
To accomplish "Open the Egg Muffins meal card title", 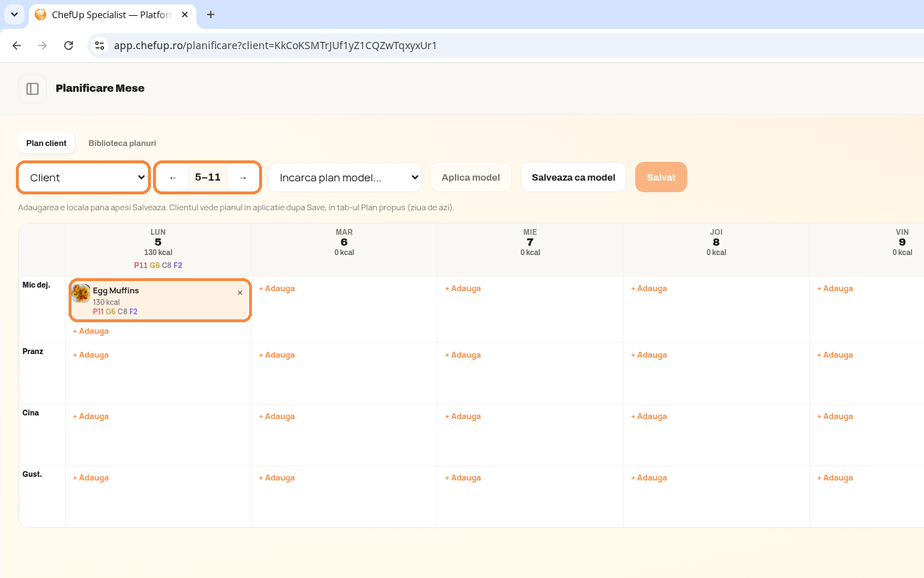I will coord(116,290).
